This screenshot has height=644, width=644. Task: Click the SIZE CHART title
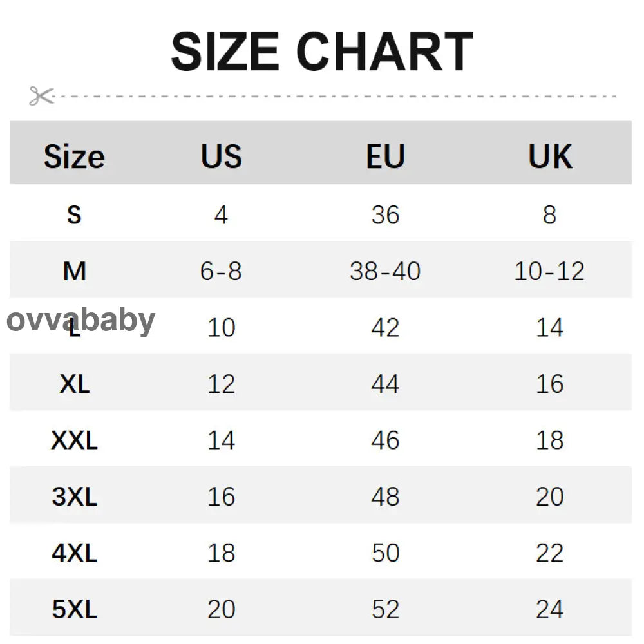(x=322, y=52)
